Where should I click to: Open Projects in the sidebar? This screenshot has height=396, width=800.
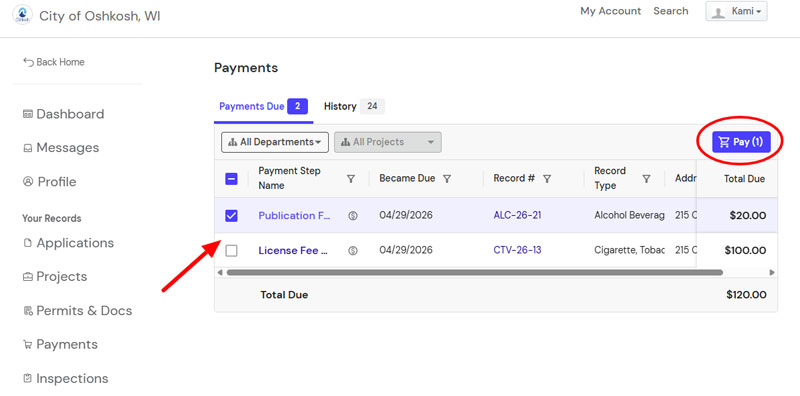click(55, 277)
